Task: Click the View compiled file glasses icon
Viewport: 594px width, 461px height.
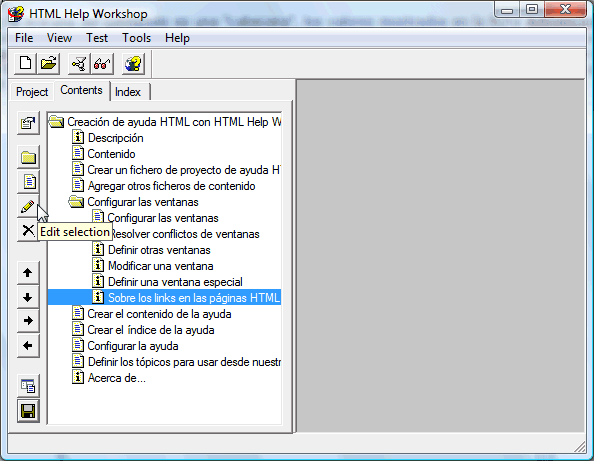Action: tap(102, 63)
